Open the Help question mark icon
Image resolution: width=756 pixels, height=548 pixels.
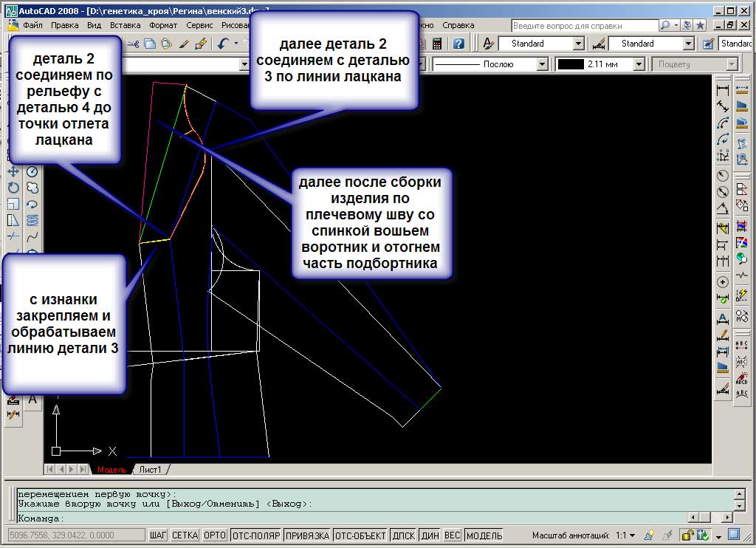pos(458,44)
